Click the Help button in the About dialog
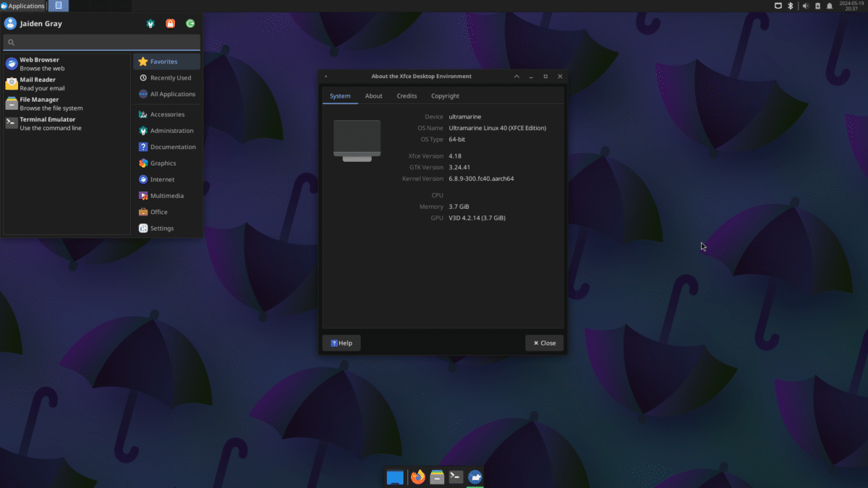Image resolution: width=868 pixels, height=488 pixels. point(341,343)
